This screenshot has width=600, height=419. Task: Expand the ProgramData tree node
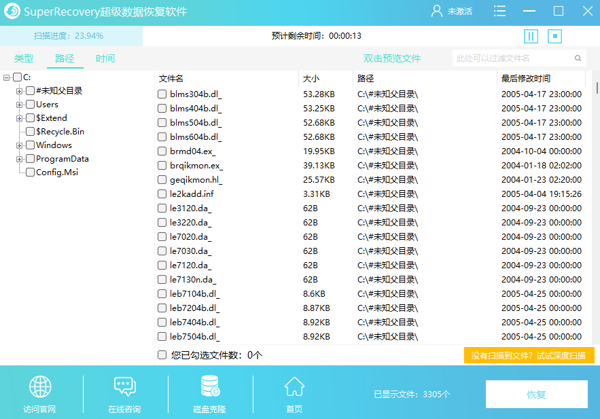click(x=19, y=158)
